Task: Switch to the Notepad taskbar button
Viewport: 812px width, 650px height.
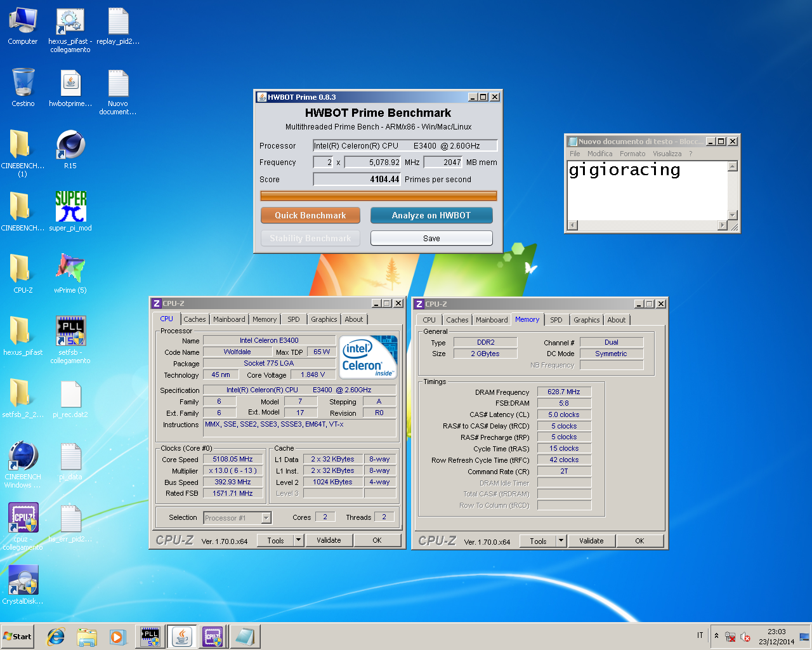Action: [244, 637]
